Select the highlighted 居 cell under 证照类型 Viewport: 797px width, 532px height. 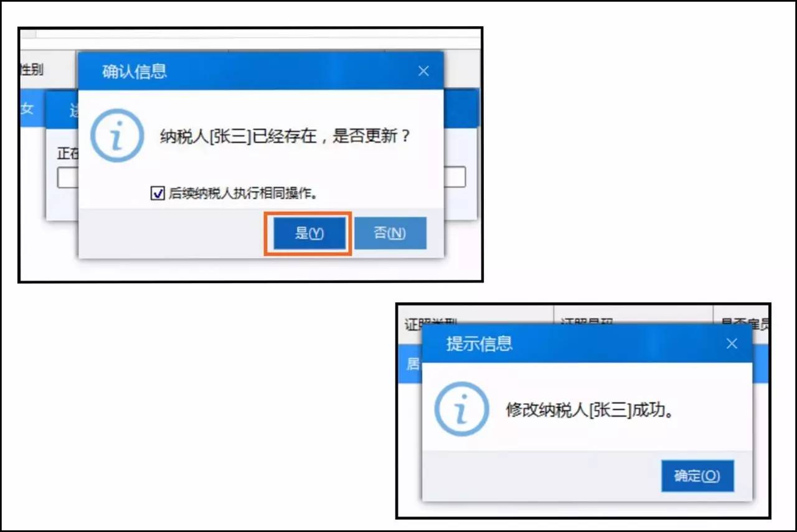(x=413, y=364)
